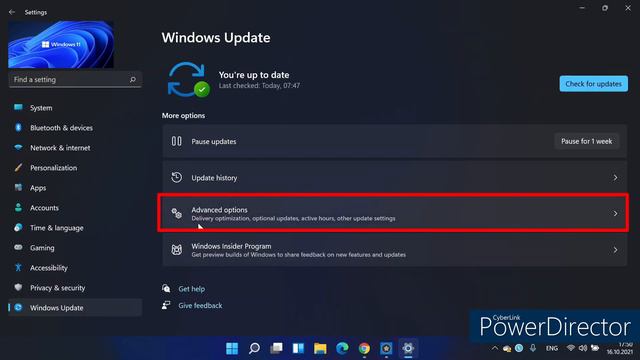Click the gears icon for Advanced options
Viewport: 640px width, 360px height.
pyautogui.click(x=176, y=213)
